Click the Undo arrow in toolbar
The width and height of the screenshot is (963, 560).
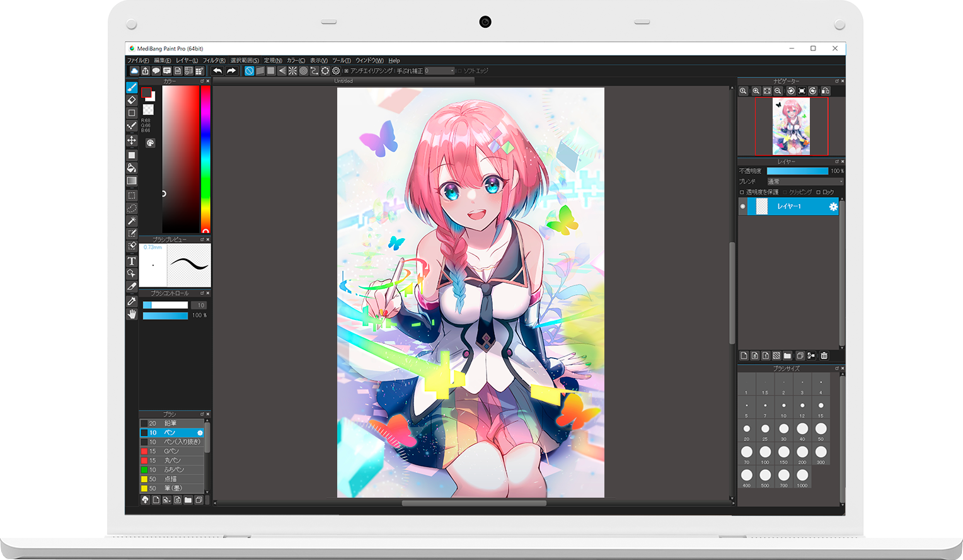(x=217, y=71)
